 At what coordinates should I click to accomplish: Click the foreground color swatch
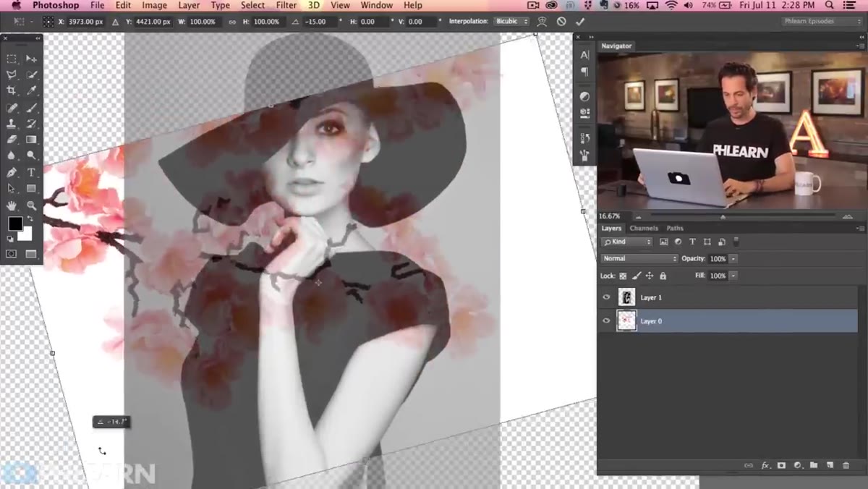[15, 224]
